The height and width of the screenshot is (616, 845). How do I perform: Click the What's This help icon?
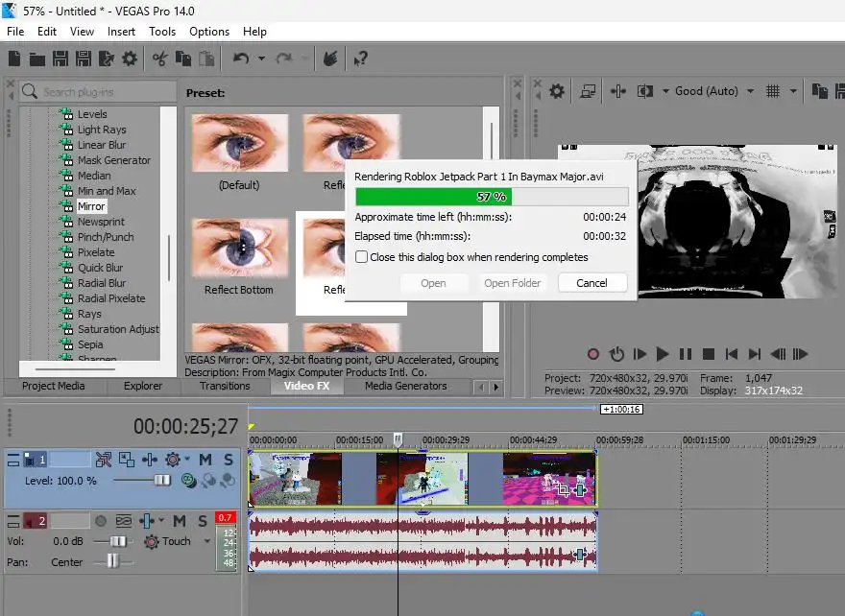pos(360,59)
